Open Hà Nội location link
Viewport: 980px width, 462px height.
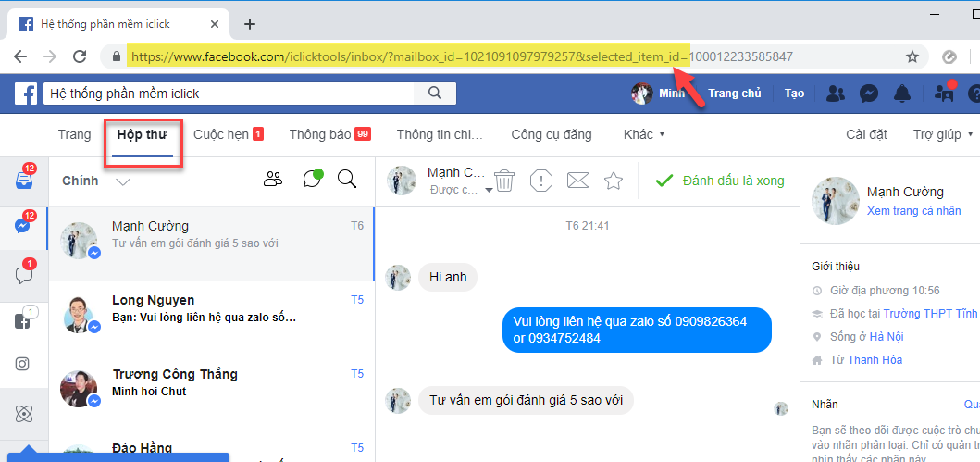point(886,337)
